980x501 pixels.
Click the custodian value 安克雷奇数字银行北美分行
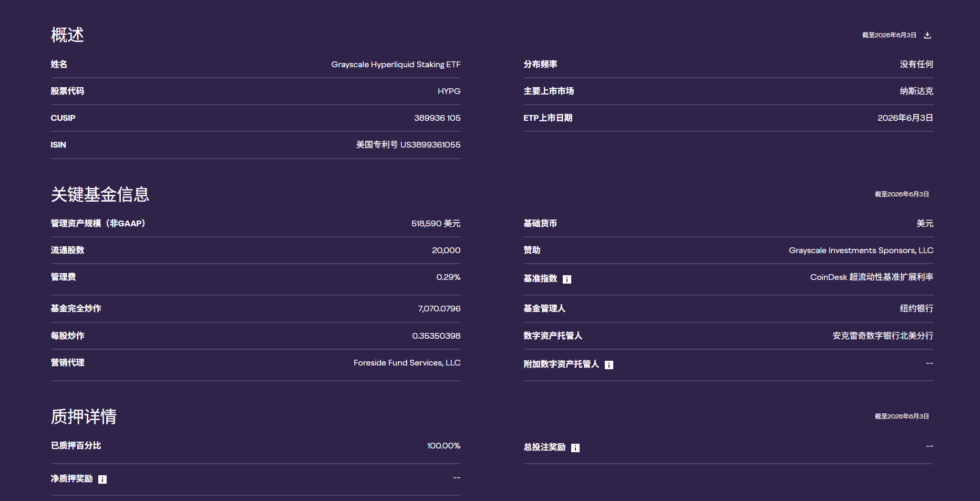(883, 336)
